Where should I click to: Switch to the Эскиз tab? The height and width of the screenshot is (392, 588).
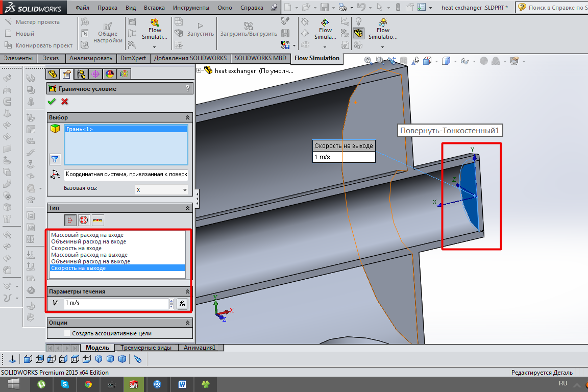51,58
